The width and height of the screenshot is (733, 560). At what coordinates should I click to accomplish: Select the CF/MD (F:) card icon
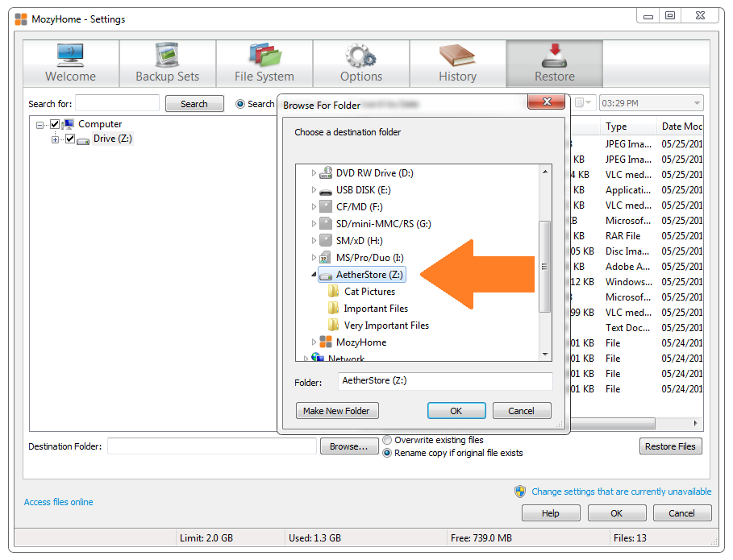pos(325,206)
